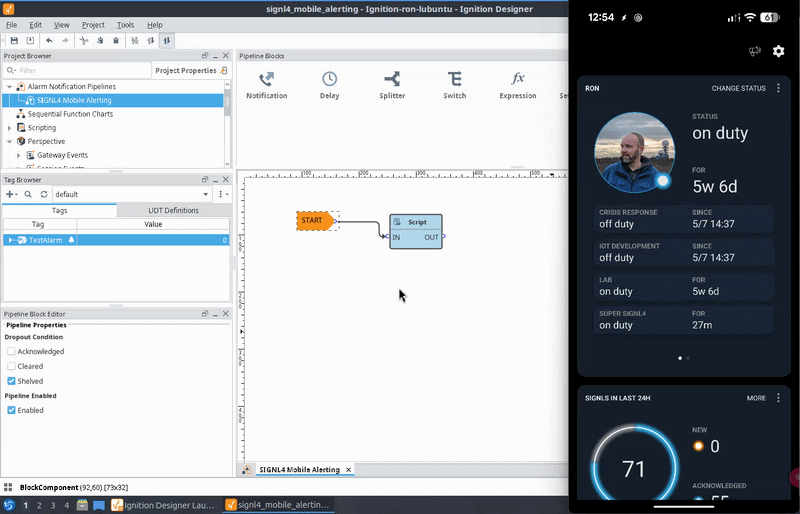This screenshot has height=514, width=800.
Task: Float the Pipeline Block Editor panel
Action: point(205,314)
